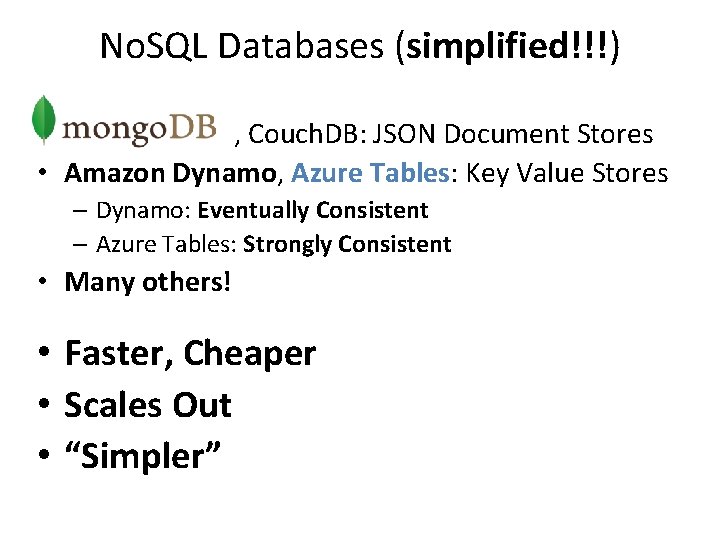Click the quoted "Simpler" bullet text

143,456
